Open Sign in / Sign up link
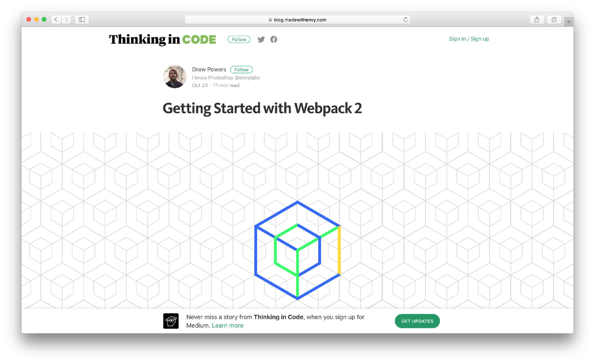The image size is (595, 364). coord(469,39)
